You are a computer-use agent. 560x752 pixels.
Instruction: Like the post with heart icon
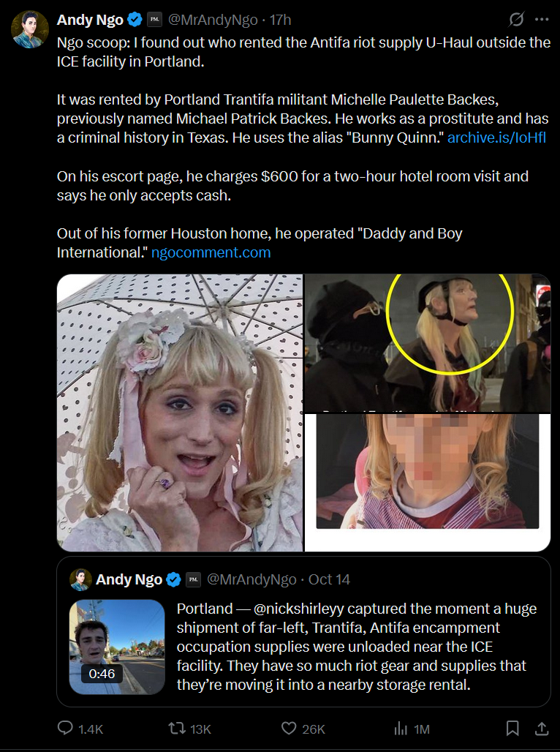288,729
